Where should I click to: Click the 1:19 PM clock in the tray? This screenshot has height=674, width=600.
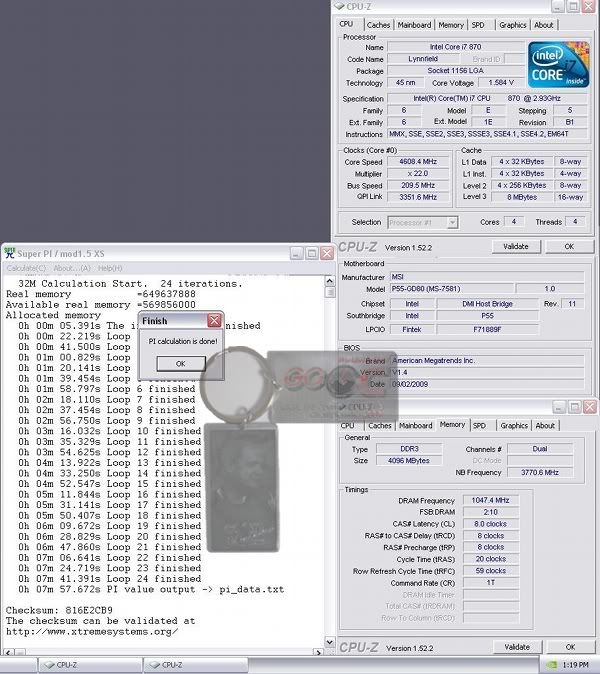[x=575, y=665]
